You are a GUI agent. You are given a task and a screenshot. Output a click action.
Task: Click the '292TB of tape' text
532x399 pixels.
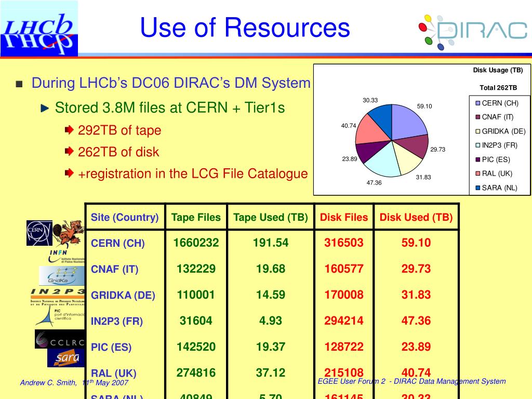click(119, 130)
